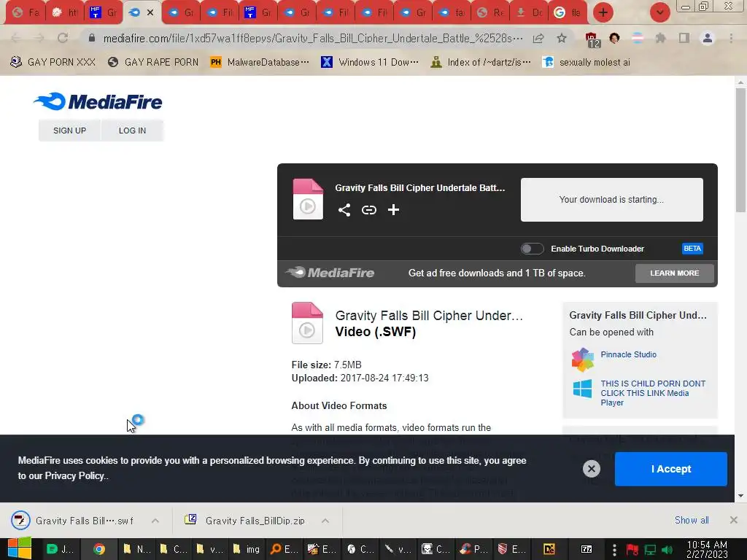The width and height of the screenshot is (747, 560).
Task: Open the downloaded .swf file
Action: pos(74,521)
